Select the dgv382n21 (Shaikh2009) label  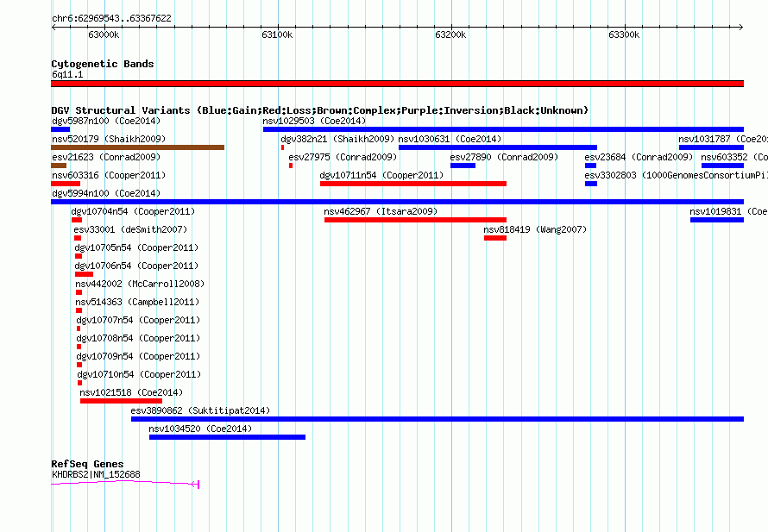pyautogui.click(x=337, y=139)
